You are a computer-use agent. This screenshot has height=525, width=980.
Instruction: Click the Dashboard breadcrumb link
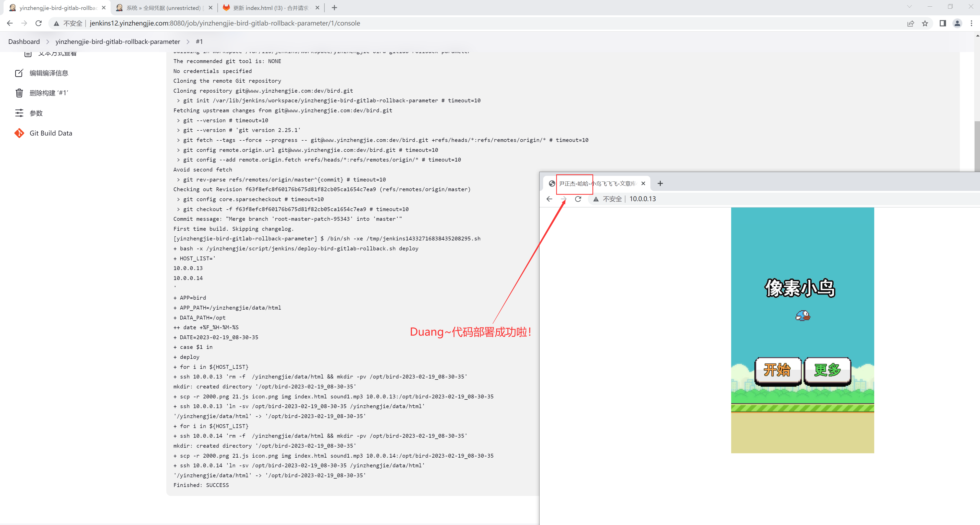pos(24,42)
